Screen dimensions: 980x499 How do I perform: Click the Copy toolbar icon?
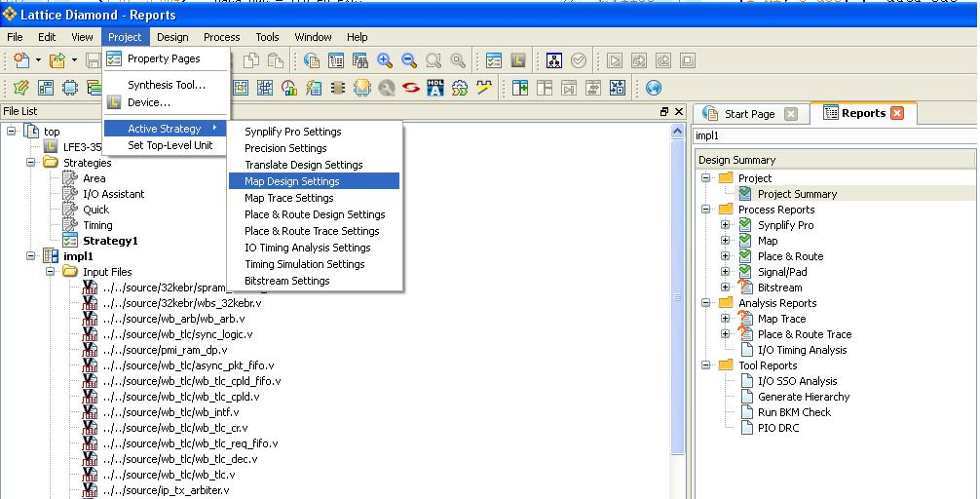point(251,60)
